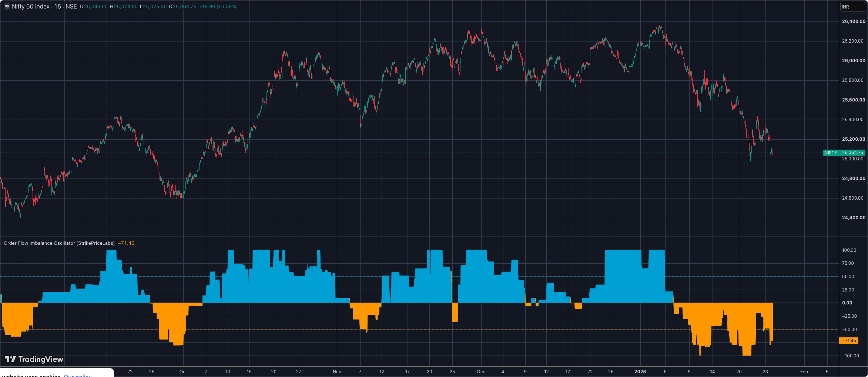
Task: Click the orange -71.45 oscillator axis label
Action: coord(848,341)
